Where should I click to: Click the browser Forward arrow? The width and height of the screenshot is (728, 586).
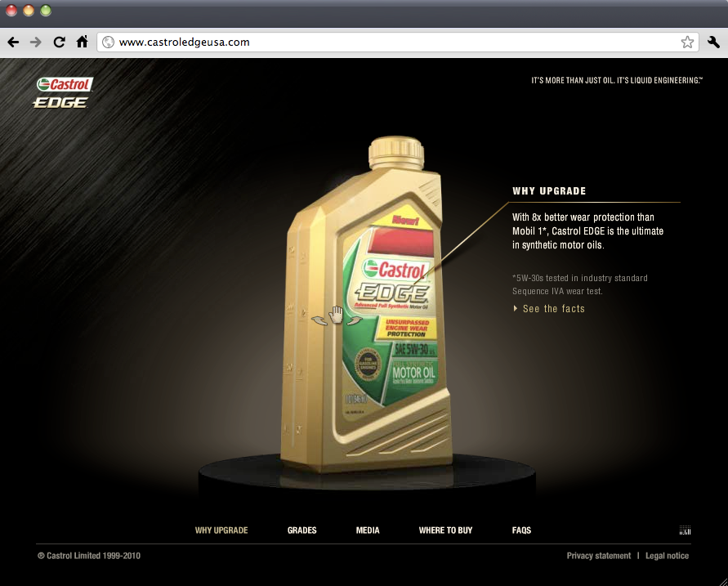(x=36, y=42)
